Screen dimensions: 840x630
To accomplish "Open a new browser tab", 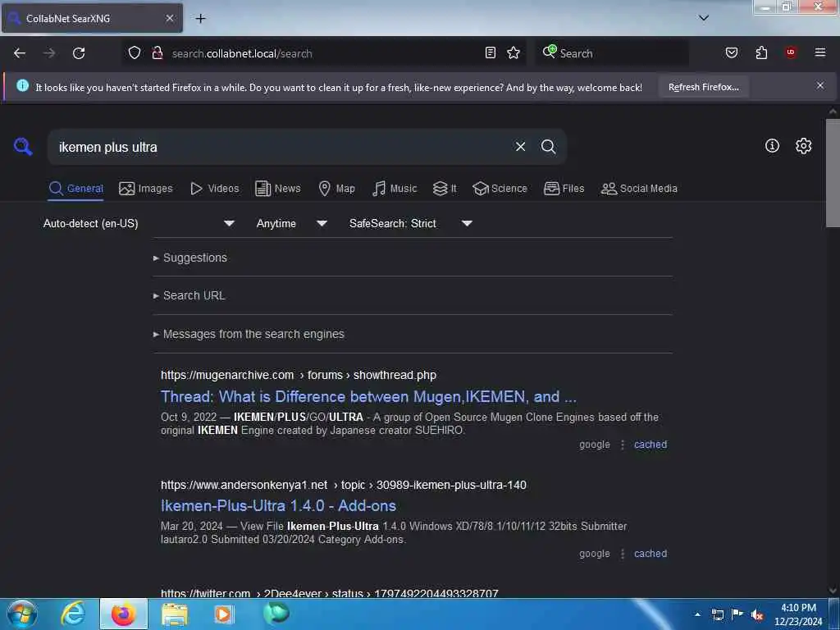I will point(200,18).
